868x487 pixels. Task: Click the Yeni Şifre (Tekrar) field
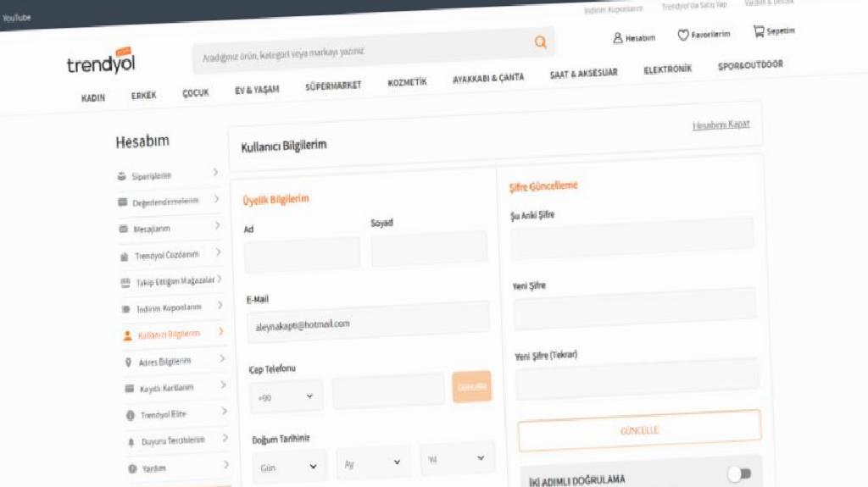point(637,379)
